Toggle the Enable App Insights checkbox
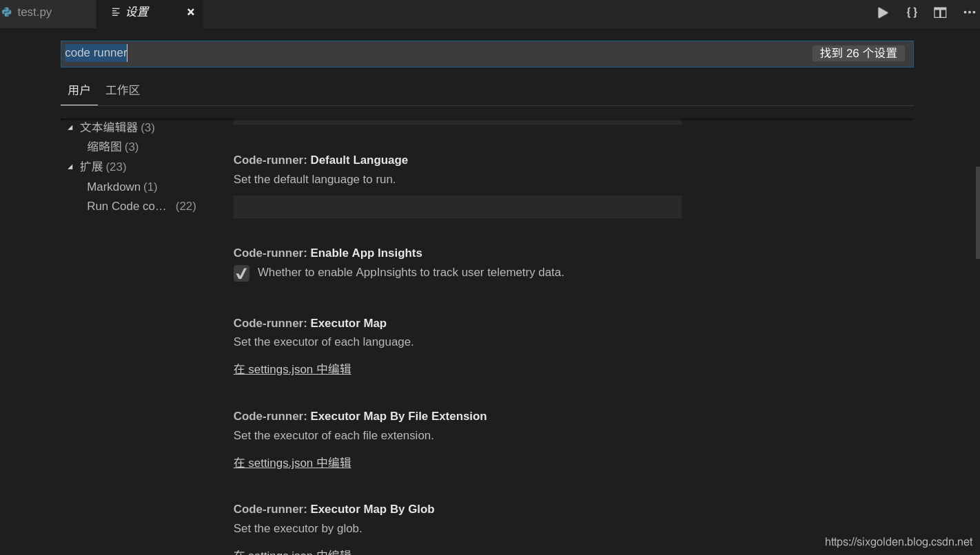 pyautogui.click(x=241, y=273)
